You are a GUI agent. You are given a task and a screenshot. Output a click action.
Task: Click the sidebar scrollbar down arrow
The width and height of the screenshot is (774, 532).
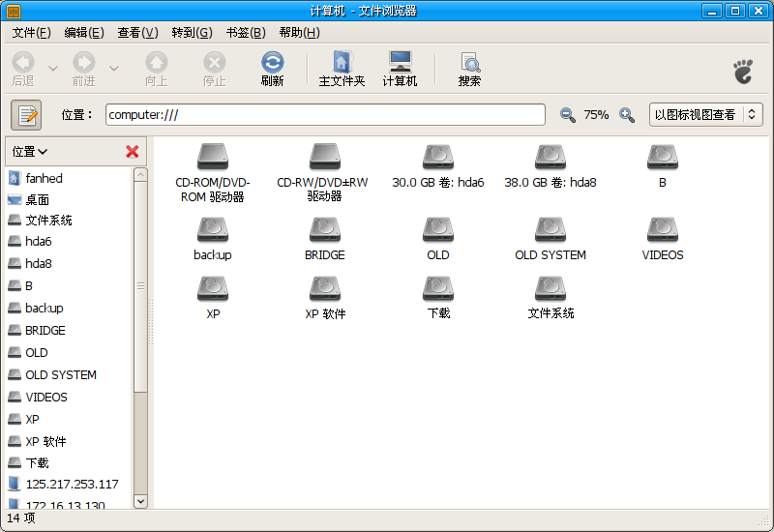coord(140,501)
